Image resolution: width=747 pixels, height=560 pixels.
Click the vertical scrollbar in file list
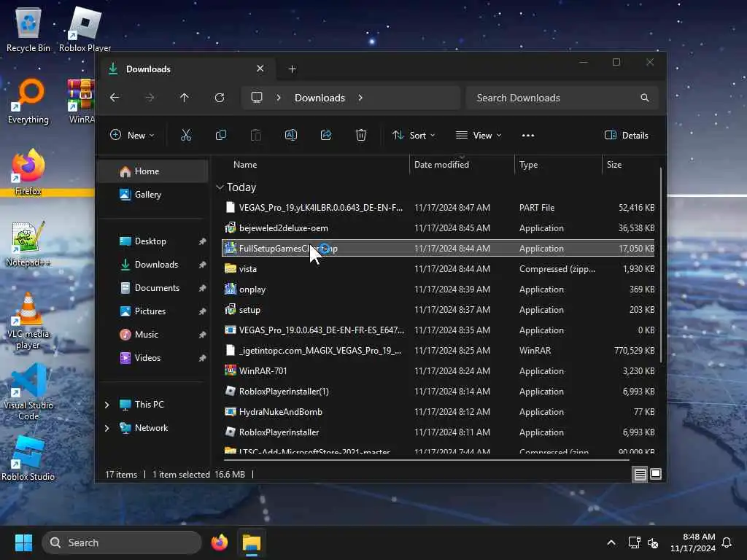(661, 264)
